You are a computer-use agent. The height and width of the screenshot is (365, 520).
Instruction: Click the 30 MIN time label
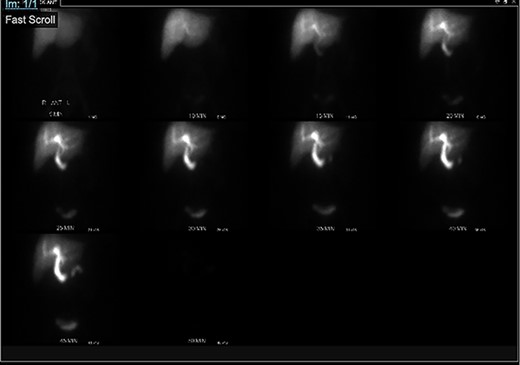pyautogui.click(x=197, y=228)
